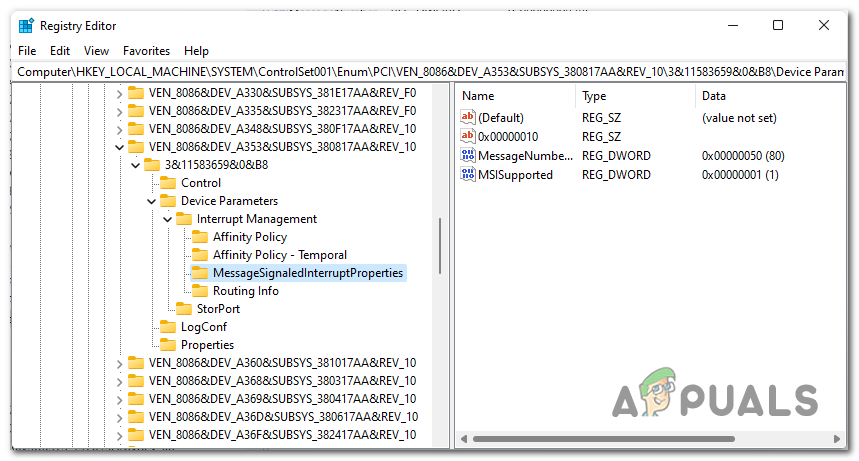Expand the VEN_8086&DEV_A348 key

119,130
